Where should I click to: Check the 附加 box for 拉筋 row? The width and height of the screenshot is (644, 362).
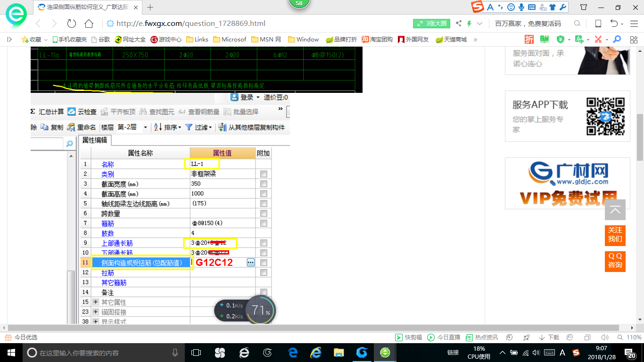(x=264, y=272)
